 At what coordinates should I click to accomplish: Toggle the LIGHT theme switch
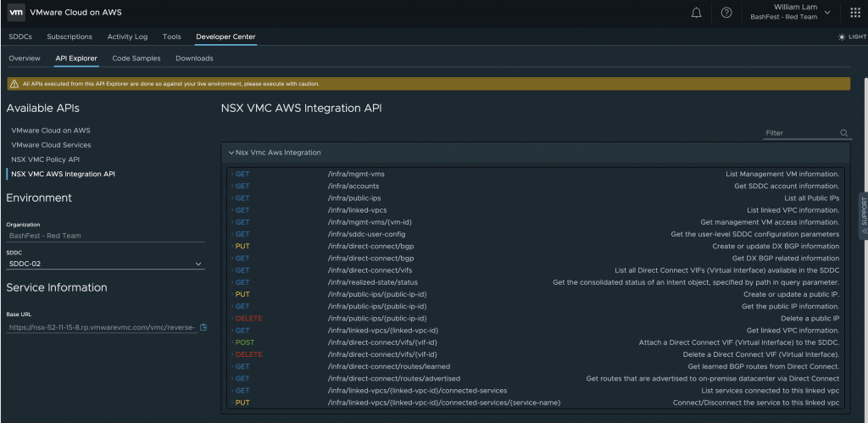pos(852,37)
